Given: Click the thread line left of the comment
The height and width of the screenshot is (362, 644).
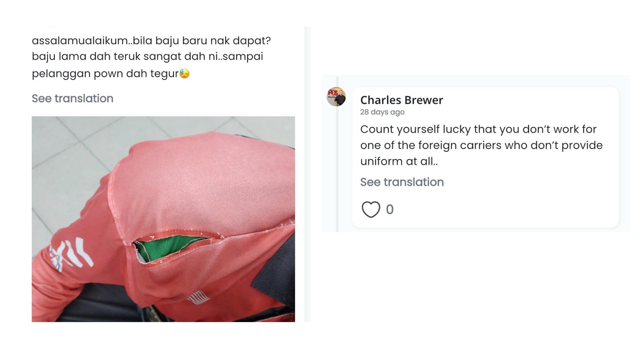Looking at the screenshot, I should [337, 154].
